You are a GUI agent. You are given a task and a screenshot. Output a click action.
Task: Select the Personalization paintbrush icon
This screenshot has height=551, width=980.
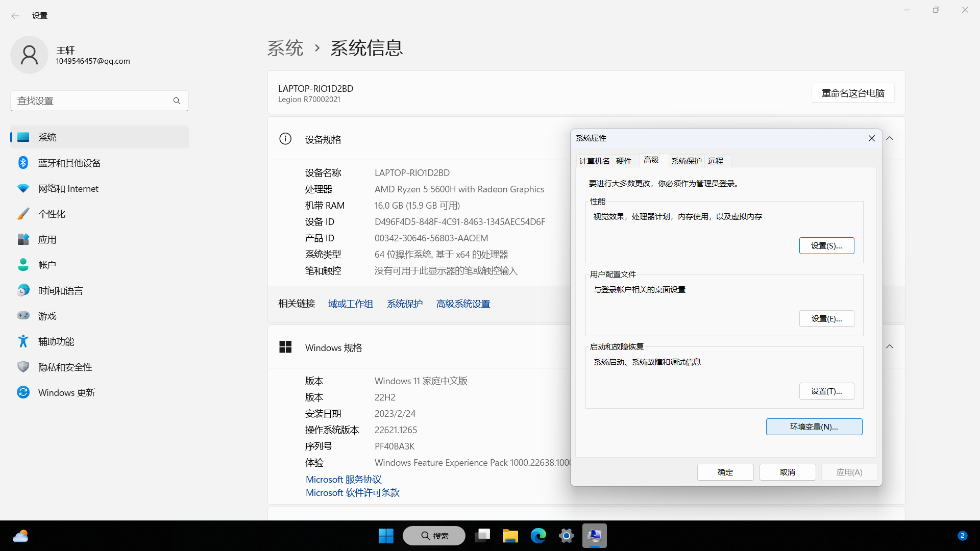click(23, 214)
